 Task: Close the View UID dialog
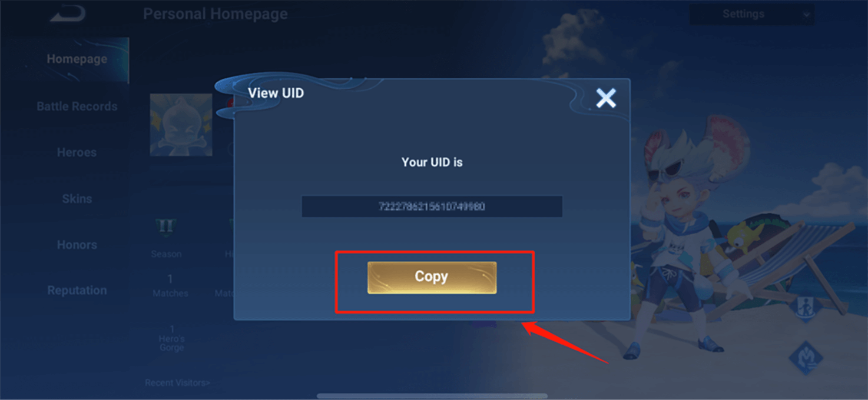(x=606, y=98)
